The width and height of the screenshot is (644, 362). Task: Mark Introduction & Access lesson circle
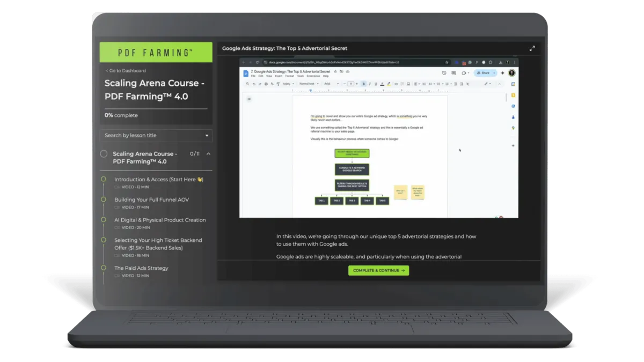click(104, 179)
